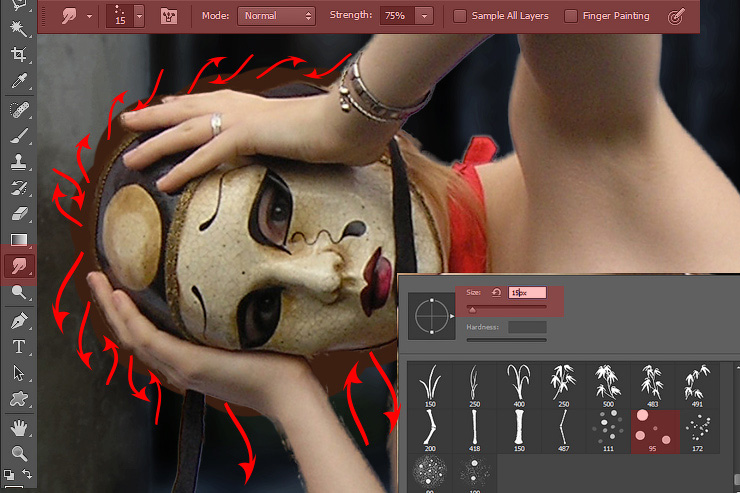Open the Mode dropdown set to Normal
Screen dimensions: 740x493
tap(279, 16)
